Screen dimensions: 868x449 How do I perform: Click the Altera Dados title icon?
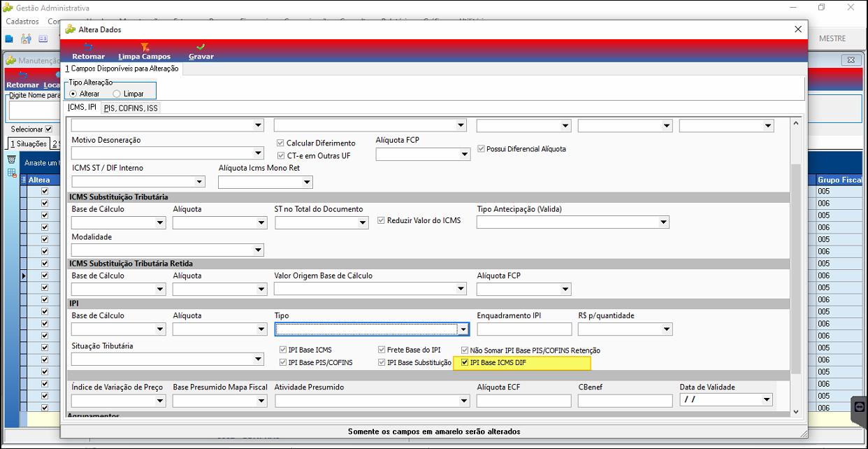tap(71, 29)
